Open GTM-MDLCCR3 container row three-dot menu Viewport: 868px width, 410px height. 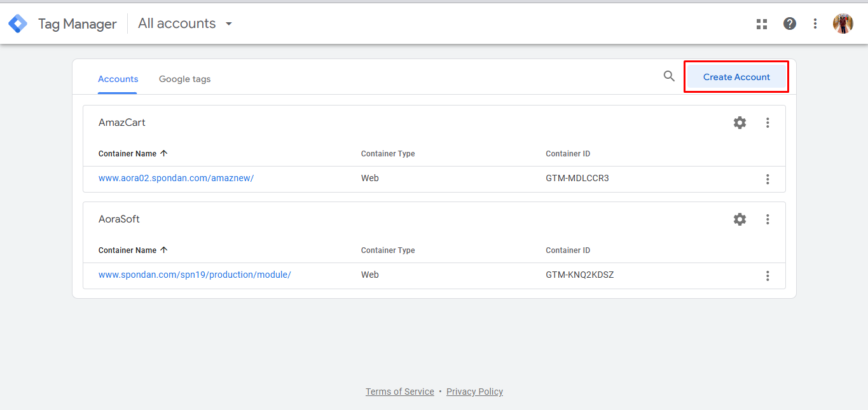(768, 179)
